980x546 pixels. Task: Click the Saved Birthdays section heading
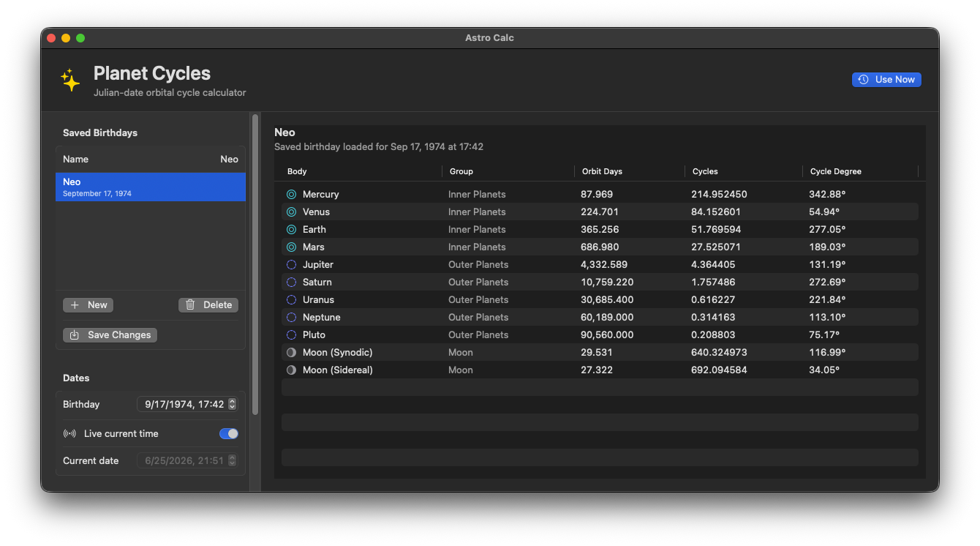[100, 133]
